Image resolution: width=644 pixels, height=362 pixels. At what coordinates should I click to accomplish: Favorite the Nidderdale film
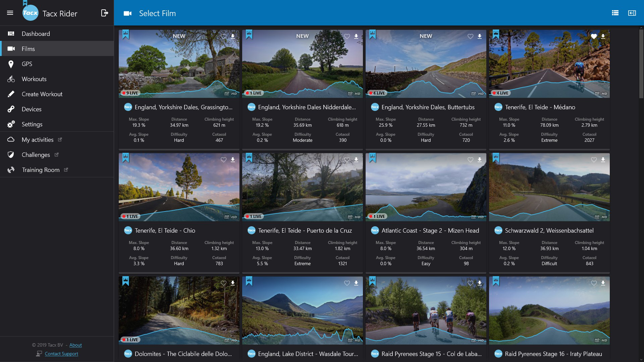(x=347, y=36)
